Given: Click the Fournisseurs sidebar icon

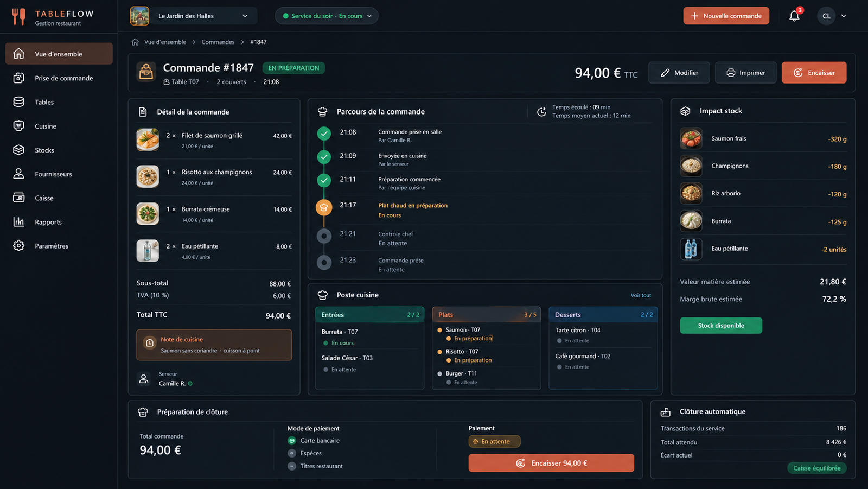Looking at the screenshot, I should (18, 174).
